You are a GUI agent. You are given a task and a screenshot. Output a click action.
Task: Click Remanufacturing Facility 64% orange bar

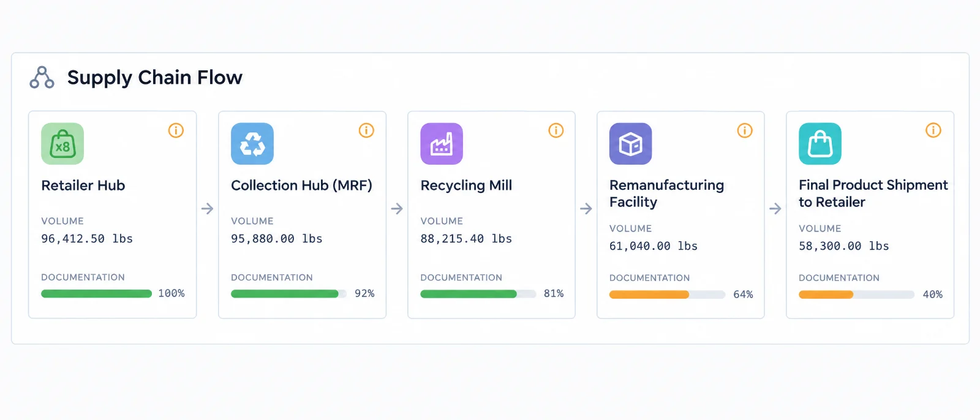[x=667, y=294]
